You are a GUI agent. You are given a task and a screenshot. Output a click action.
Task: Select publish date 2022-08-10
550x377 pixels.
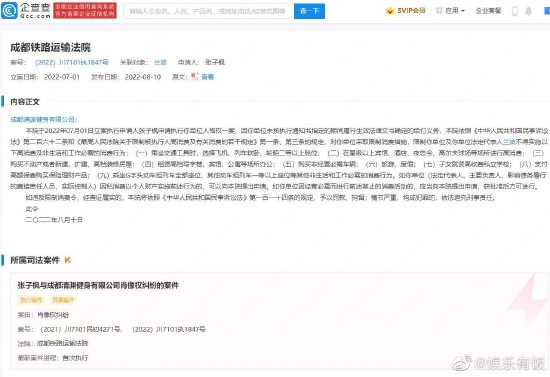[x=143, y=77]
